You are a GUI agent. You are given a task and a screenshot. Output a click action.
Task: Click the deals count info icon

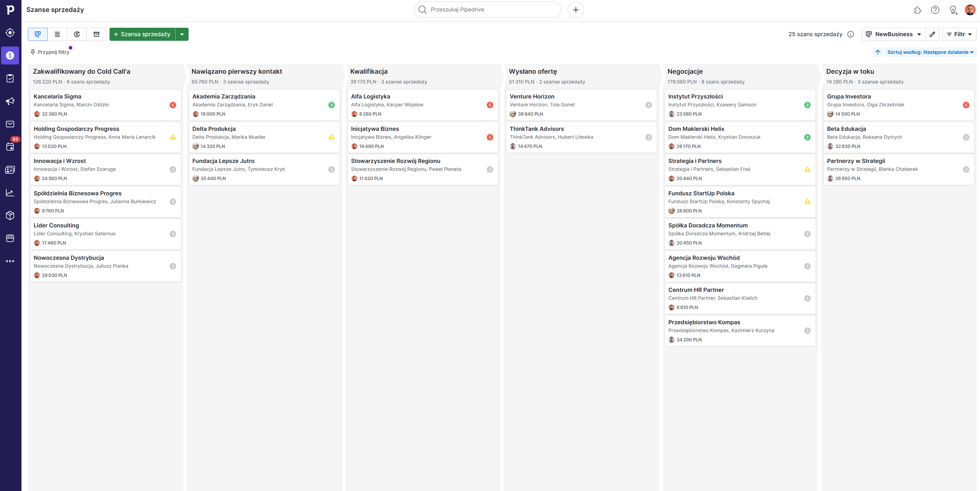coord(851,34)
